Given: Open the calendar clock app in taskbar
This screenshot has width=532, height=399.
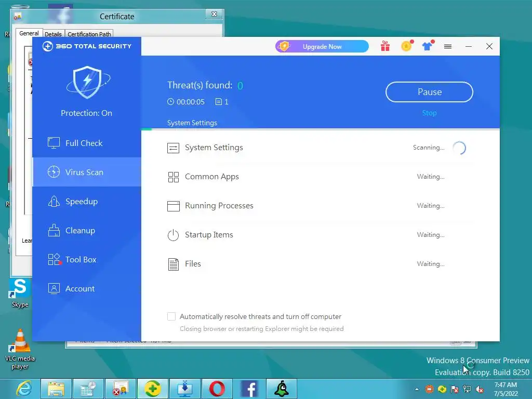Looking at the screenshot, I should pos(88,389).
